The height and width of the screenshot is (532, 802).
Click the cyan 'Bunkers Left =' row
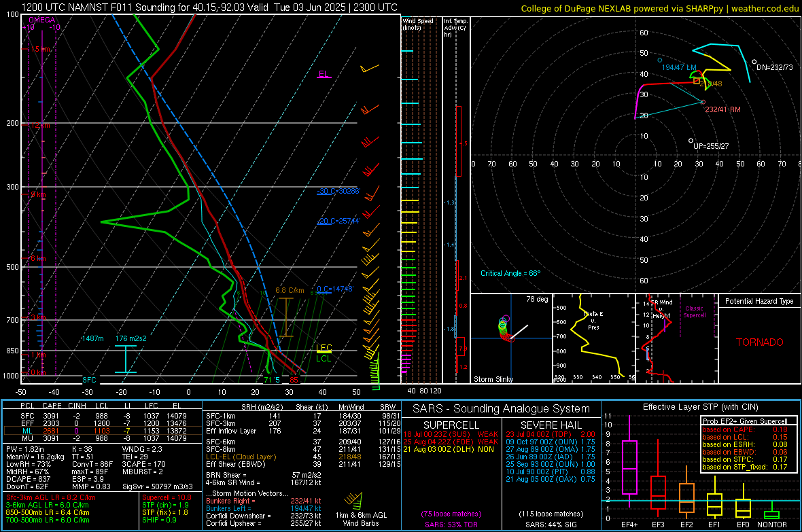pos(264,508)
